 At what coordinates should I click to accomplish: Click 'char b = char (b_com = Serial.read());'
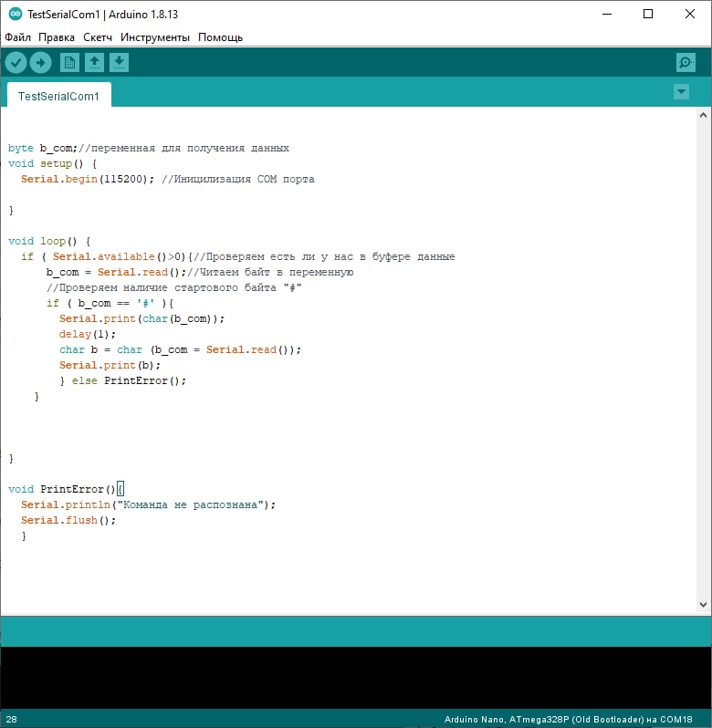click(180, 349)
